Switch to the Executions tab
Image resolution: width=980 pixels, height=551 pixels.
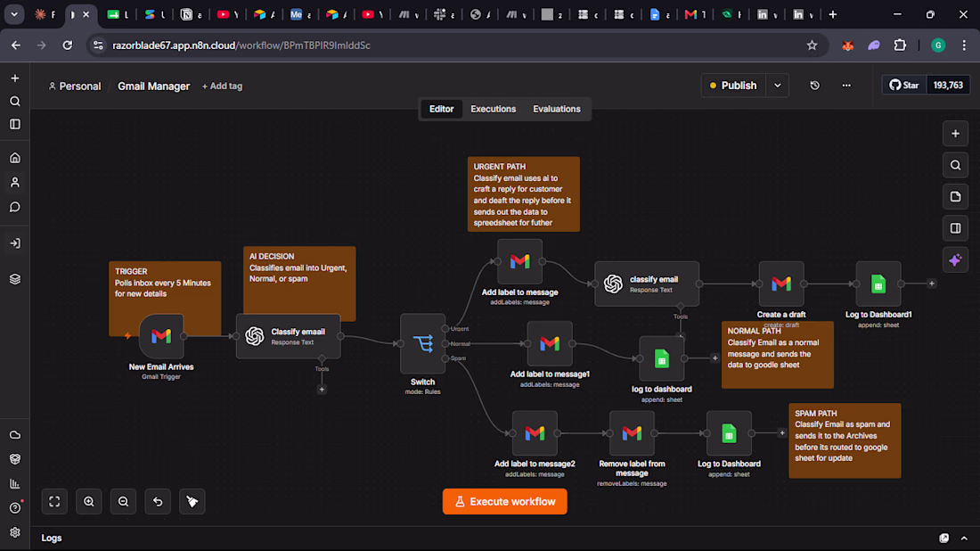click(494, 109)
